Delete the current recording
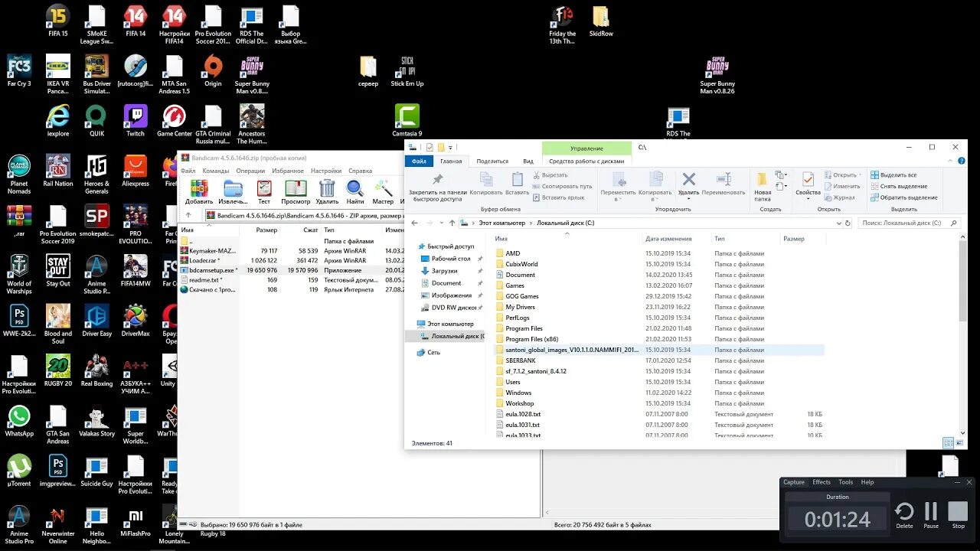This screenshot has height=551, width=980. [904, 515]
